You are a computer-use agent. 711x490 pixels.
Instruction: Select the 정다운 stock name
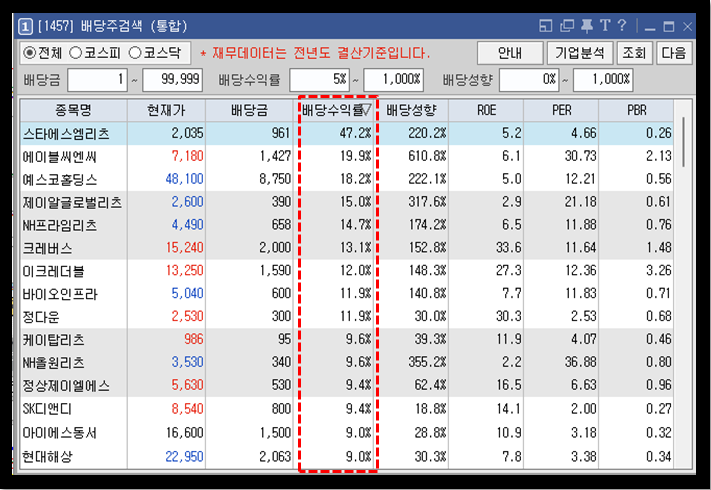coord(41,316)
